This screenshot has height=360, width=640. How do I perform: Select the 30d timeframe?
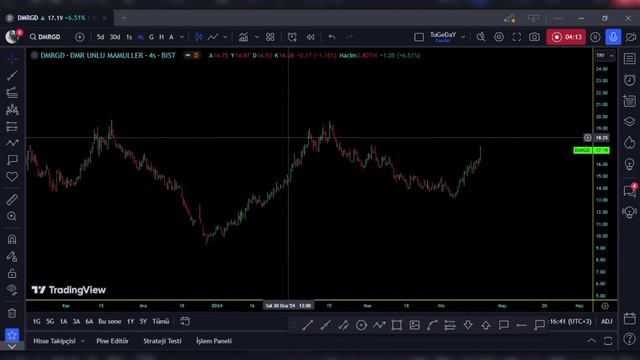[x=115, y=37]
